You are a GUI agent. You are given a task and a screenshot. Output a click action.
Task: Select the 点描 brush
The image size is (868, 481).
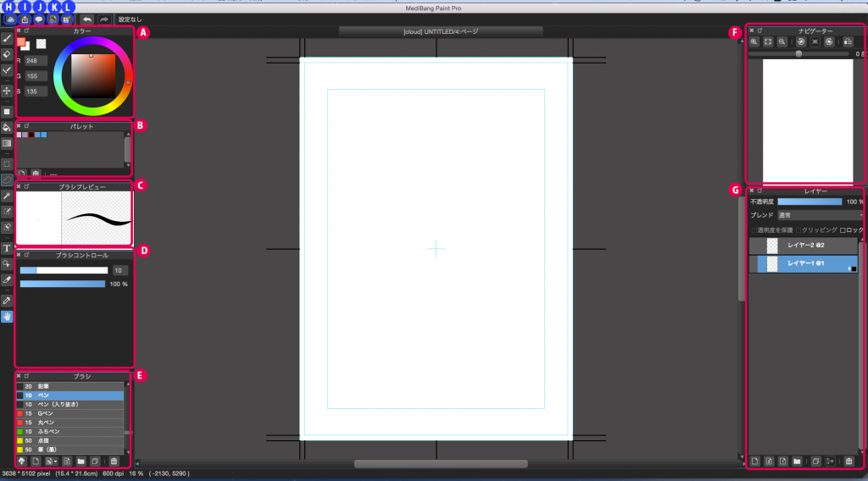[x=70, y=440]
